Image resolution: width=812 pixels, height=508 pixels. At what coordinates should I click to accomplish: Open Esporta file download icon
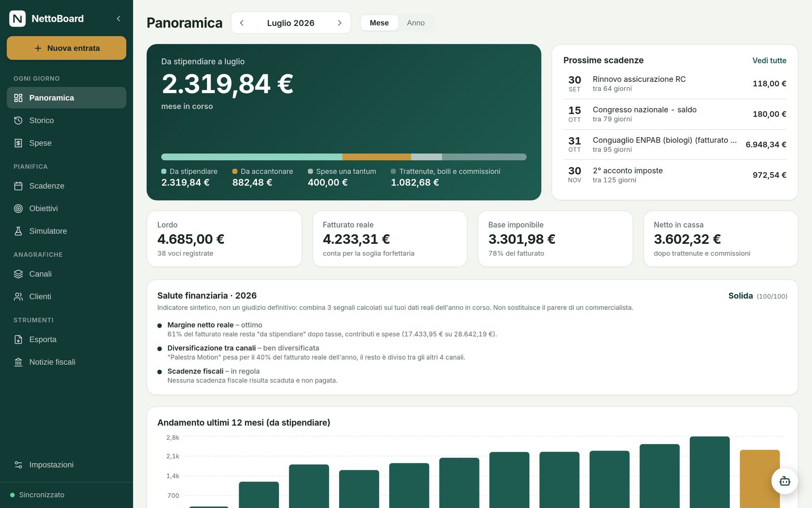(18, 339)
